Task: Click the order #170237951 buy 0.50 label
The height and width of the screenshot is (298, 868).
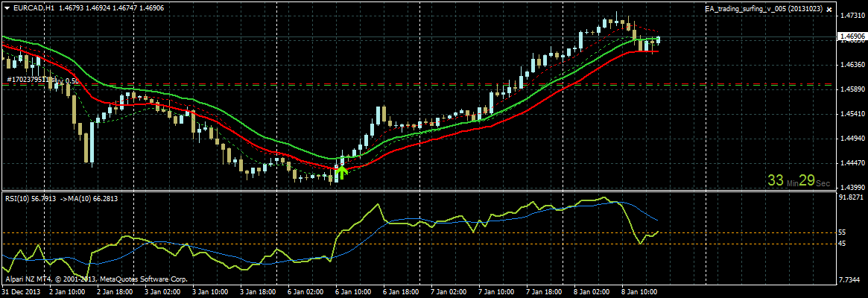Action: click(42, 80)
